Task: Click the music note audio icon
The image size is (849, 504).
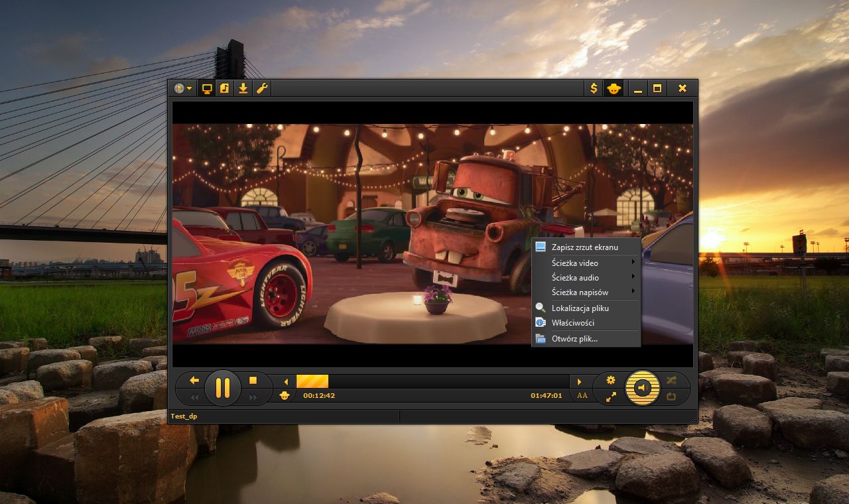Action: click(225, 88)
